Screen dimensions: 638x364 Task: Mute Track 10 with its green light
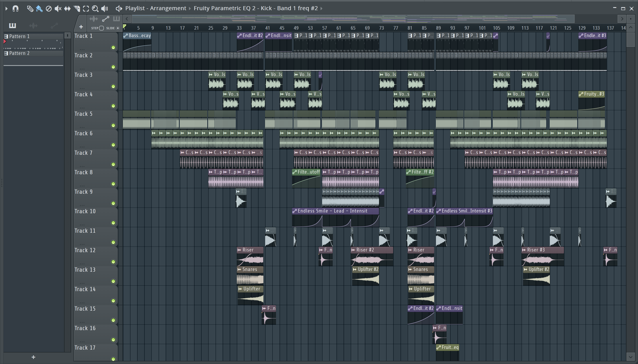point(113,223)
